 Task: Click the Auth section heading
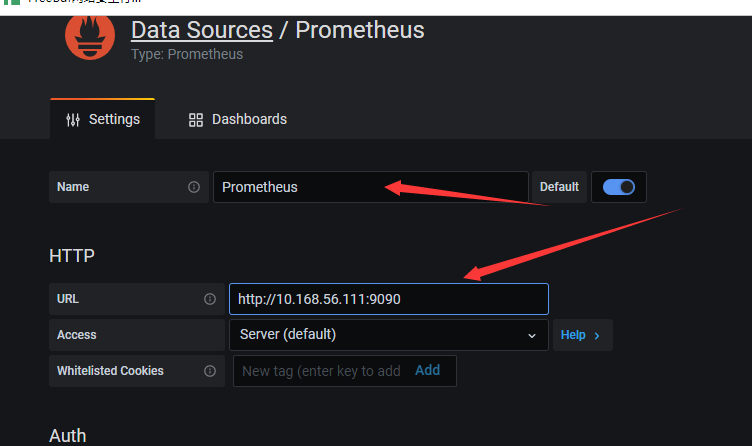point(68,436)
